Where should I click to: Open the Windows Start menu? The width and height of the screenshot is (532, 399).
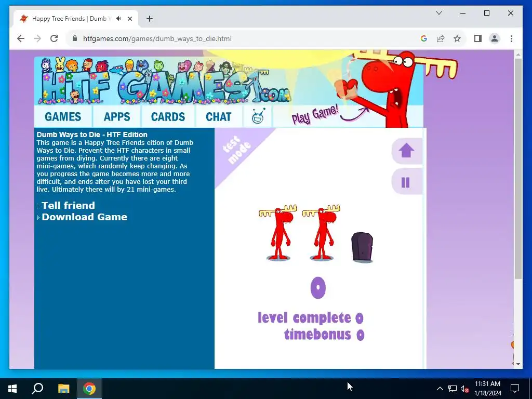12,389
